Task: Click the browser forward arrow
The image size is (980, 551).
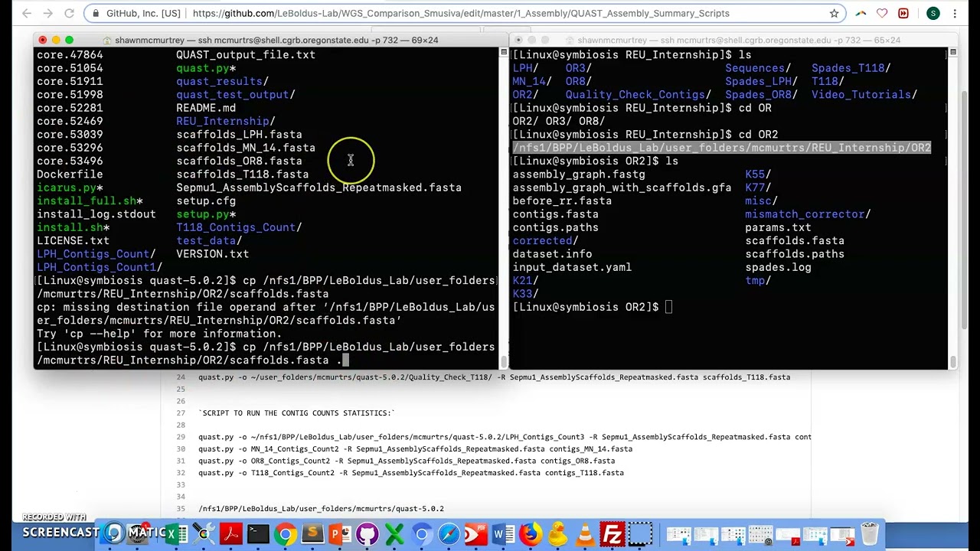Action: [x=48, y=13]
